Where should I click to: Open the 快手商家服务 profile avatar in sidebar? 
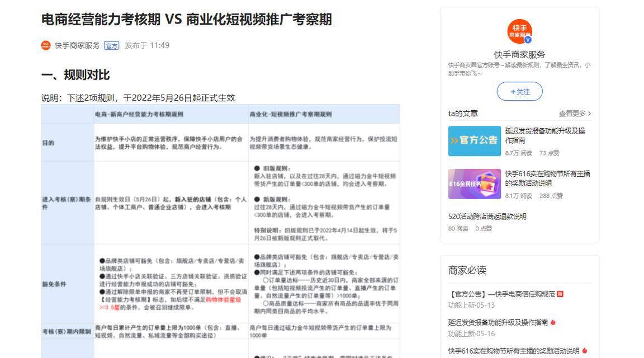click(519, 31)
